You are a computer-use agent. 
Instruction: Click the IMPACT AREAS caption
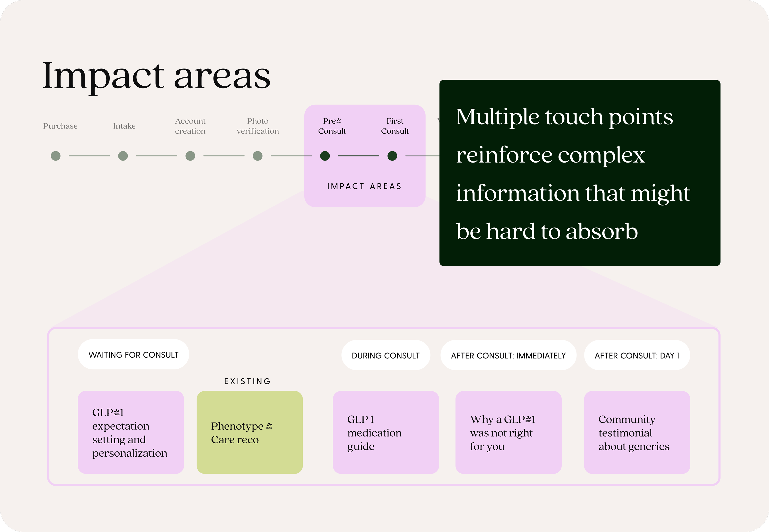click(365, 186)
